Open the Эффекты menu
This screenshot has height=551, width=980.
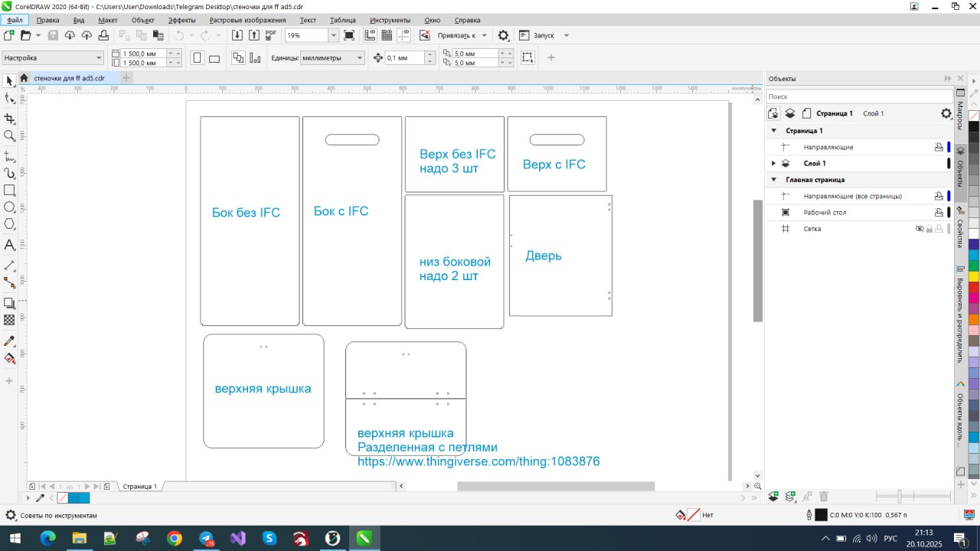[x=181, y=20]
